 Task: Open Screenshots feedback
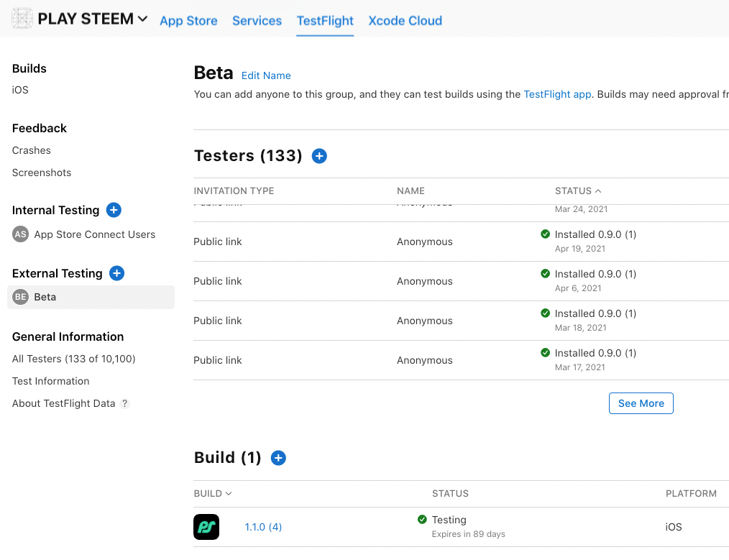click(42, 173)
